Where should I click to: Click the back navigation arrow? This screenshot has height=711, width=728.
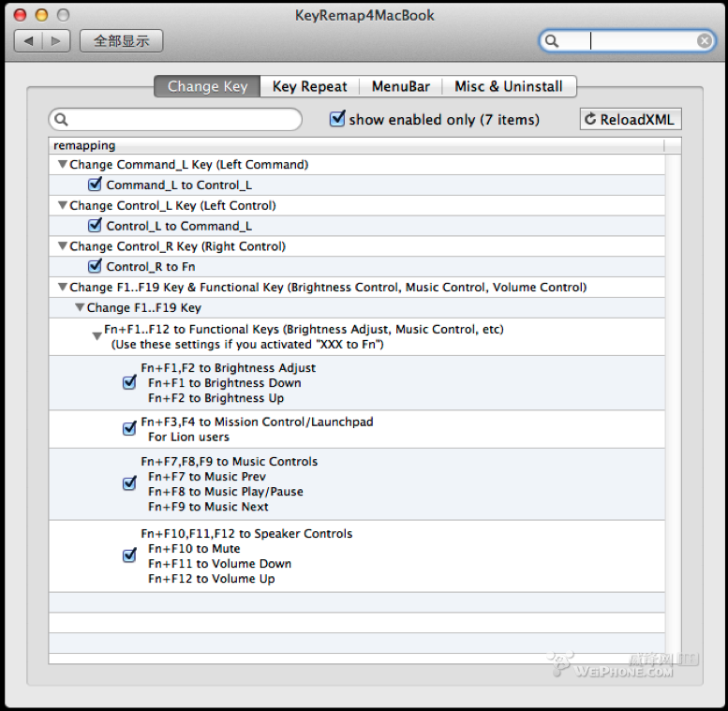[28, 41]
